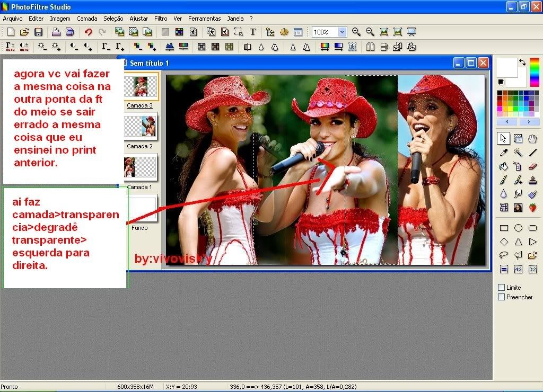
Task: Click the undo arrow in toolbar
Action: pos(88,32)
